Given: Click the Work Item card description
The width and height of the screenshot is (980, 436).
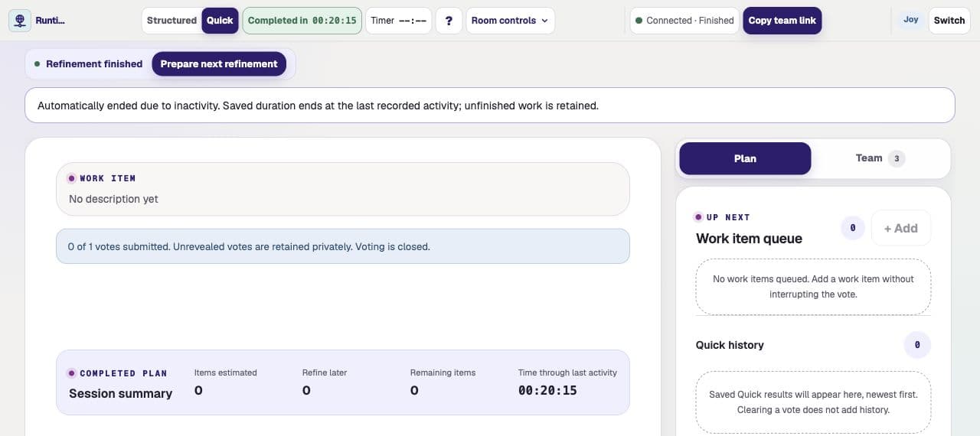Looking at the screenshot, I should point(113,199).
